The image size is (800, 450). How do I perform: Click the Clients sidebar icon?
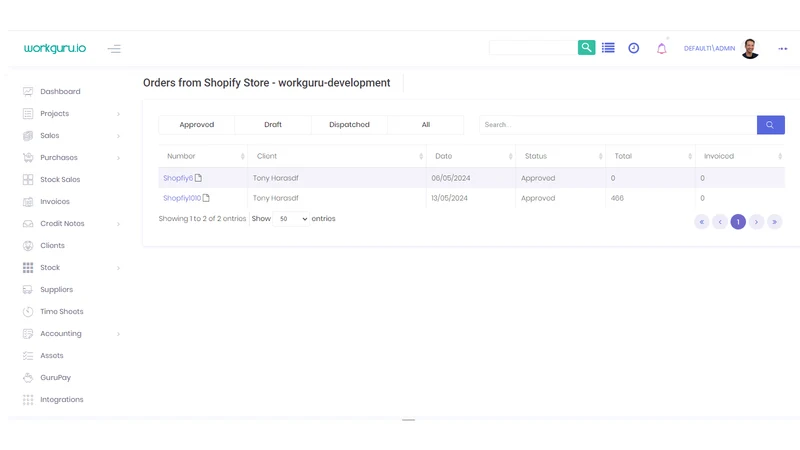point(28,245)
